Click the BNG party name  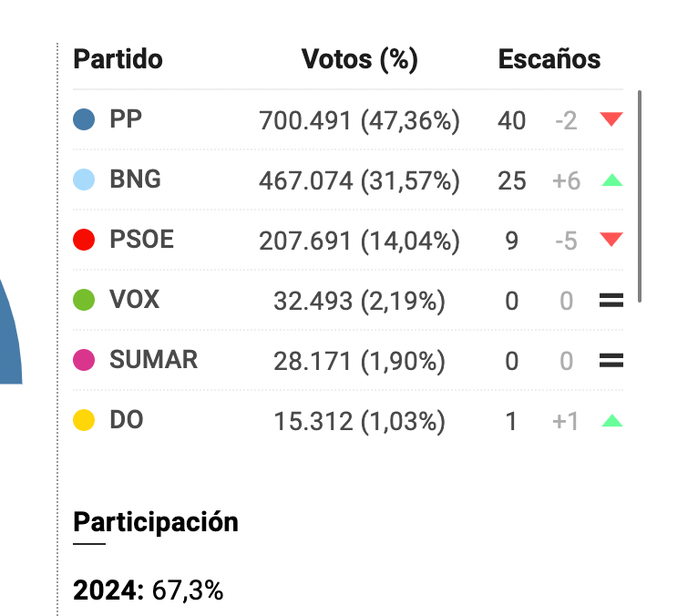(x=136, y=180)
